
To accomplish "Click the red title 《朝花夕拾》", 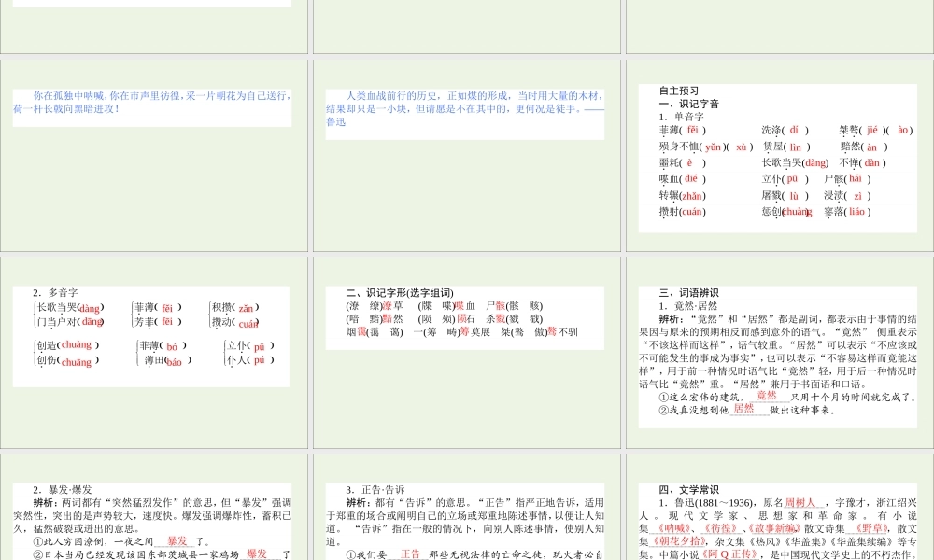I will pos(680,541).
